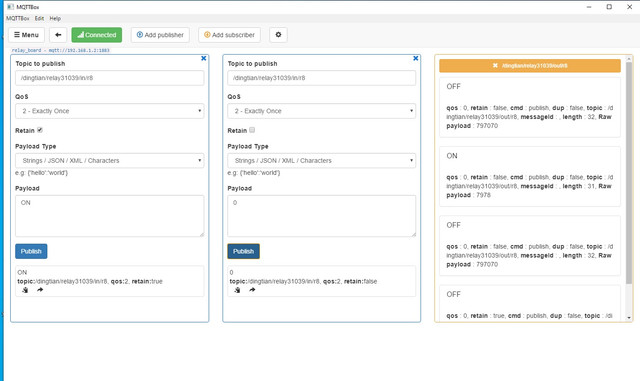This screenshot has width=640, height=381.
Task: Check Retain in second publisher
Action: [x=252, y=130]
